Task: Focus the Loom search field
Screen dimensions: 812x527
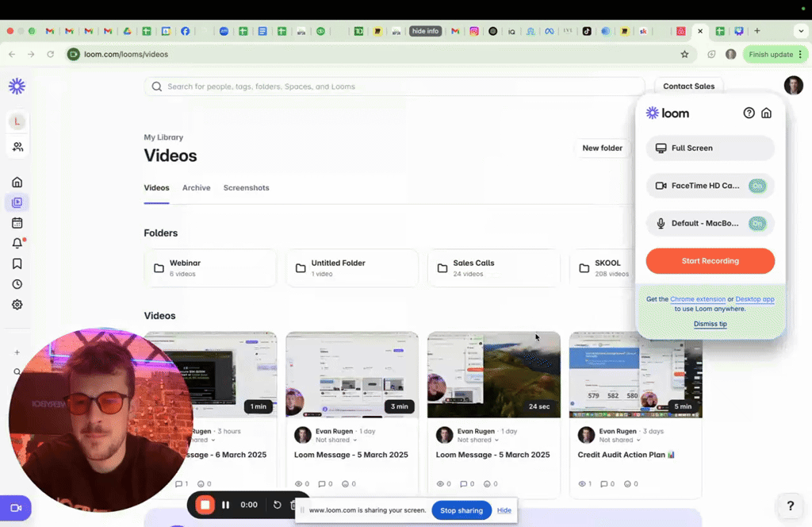Action: click(x=395, y=87)
